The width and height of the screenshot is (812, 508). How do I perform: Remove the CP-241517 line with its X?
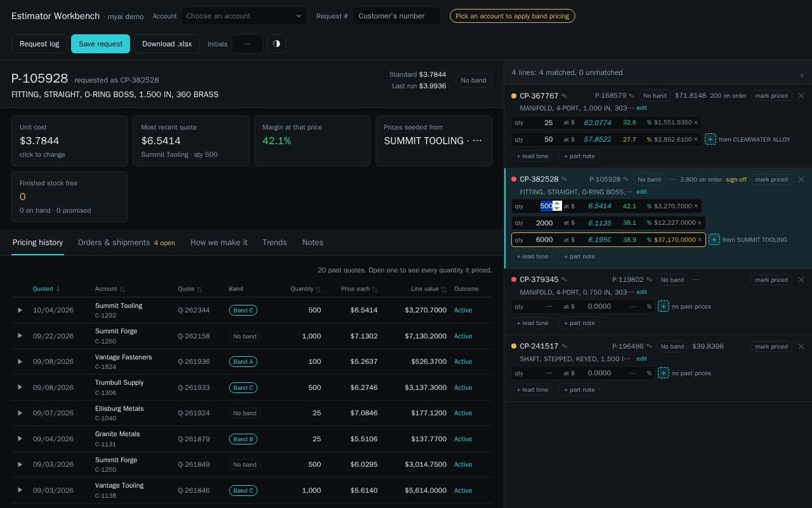[x=801, y=347]
